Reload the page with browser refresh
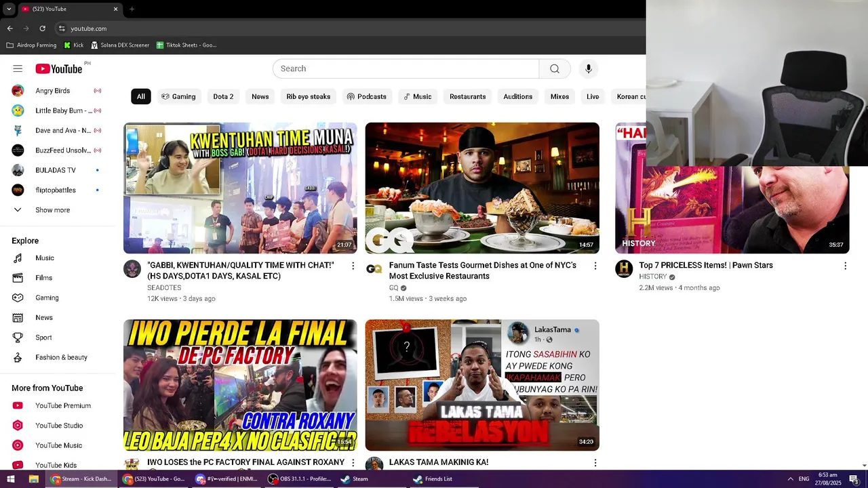868x488 pixels. coord(42,28)
